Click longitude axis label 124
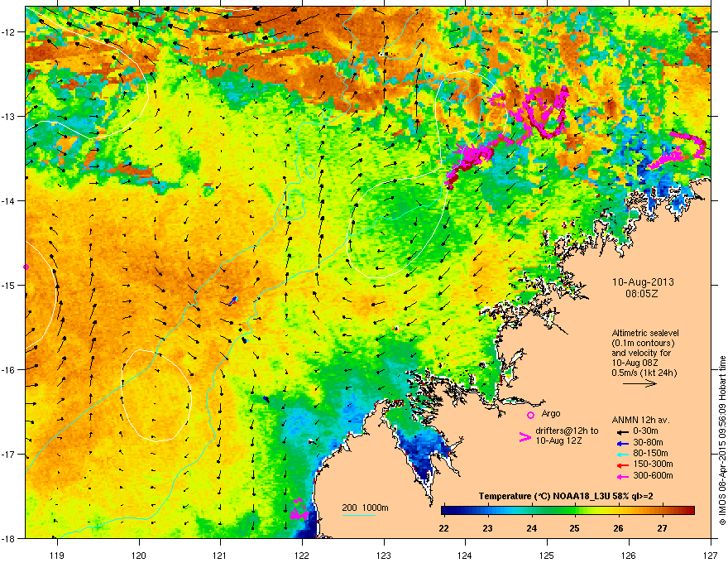Image resolution: width=728 pixels, height=563 pixels. (x=465, y=555)
